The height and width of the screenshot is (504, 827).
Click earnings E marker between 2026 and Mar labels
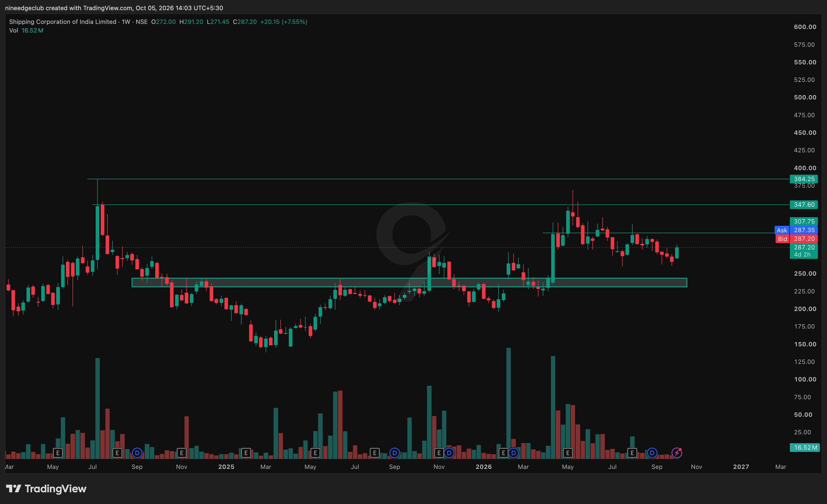pos(503,453)
